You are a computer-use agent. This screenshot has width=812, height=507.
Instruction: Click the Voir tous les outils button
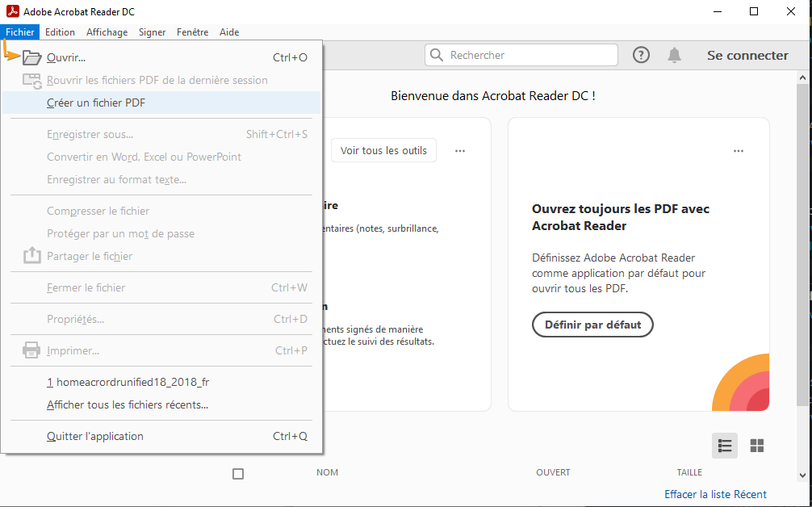(x=383, y=150)
